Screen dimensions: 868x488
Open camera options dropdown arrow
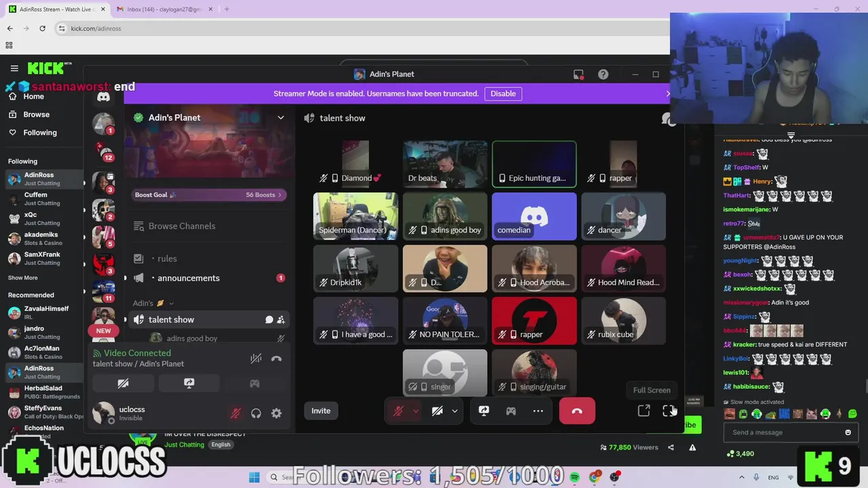454,411
